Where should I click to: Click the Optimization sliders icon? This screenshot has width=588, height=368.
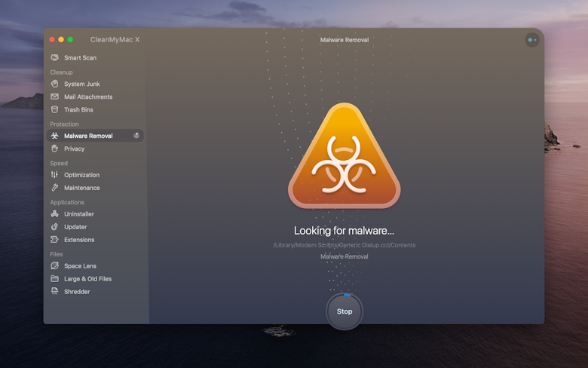point(55,174)
